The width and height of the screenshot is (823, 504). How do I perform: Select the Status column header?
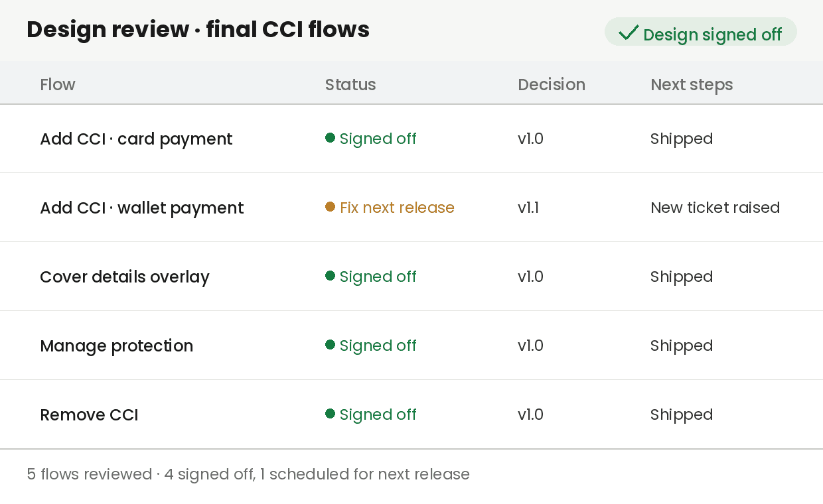(350, 85)
